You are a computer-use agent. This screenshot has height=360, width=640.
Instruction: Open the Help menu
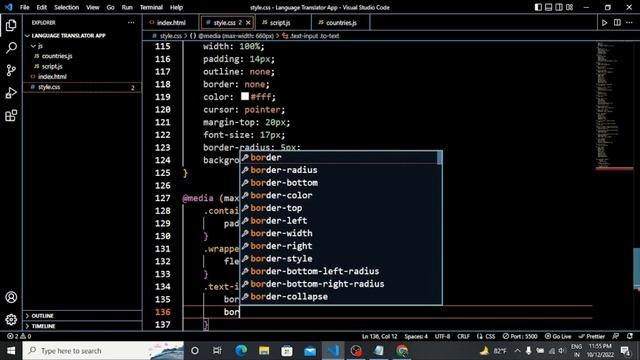coord(176,7)
